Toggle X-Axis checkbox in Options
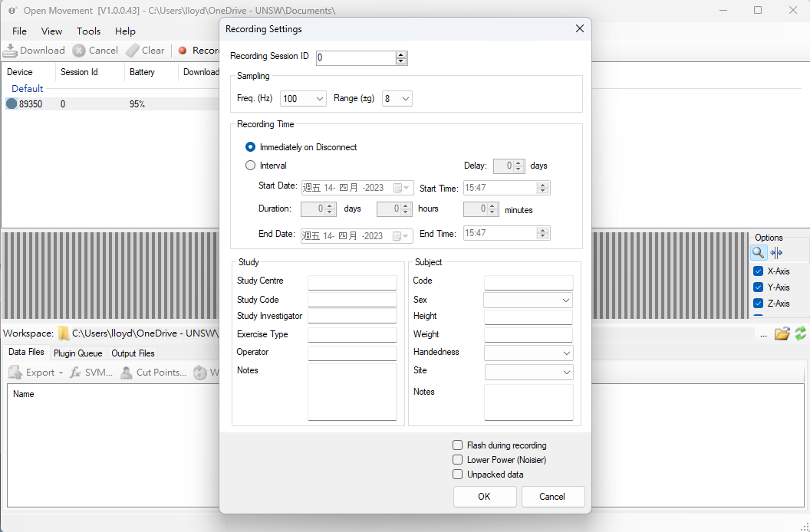The image size is (810, 532). [x=758, y=271]
